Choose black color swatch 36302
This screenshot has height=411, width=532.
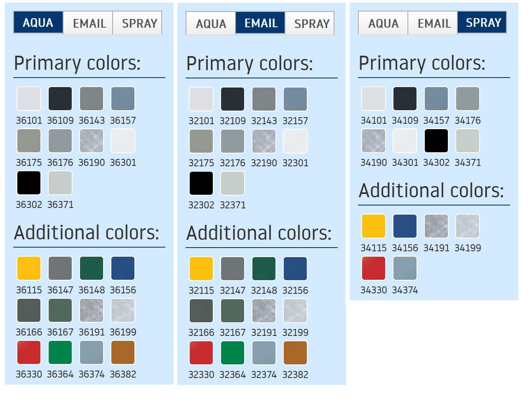[x=29, y=183]
